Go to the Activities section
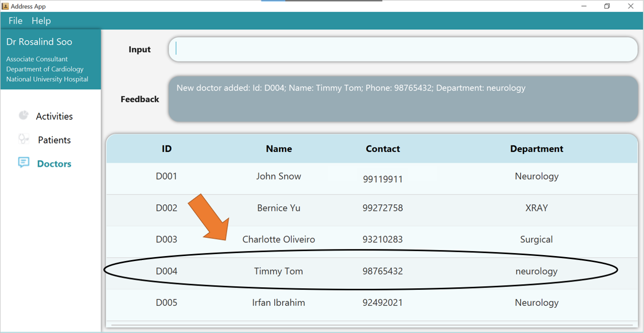This screenshot has height=333, width=644. 54,116
